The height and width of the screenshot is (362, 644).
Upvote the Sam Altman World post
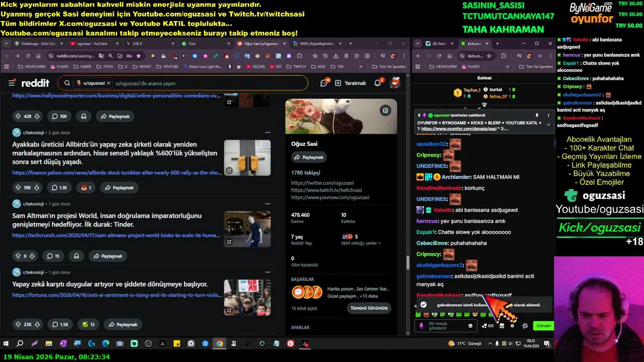[x=18, y=256]
